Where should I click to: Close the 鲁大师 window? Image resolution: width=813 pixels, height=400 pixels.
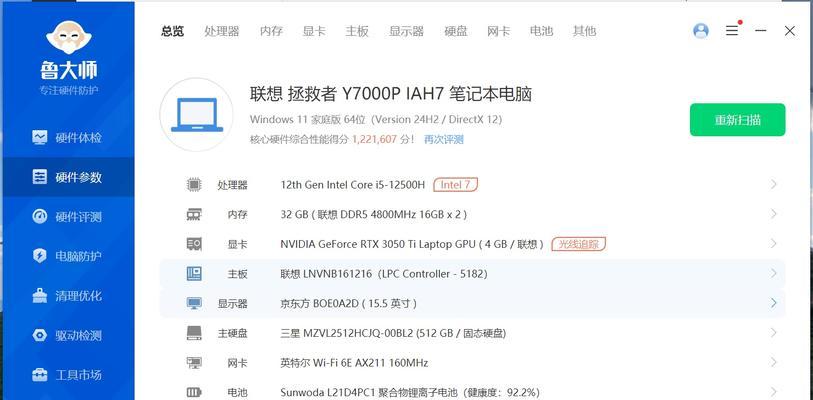[790, 31]
